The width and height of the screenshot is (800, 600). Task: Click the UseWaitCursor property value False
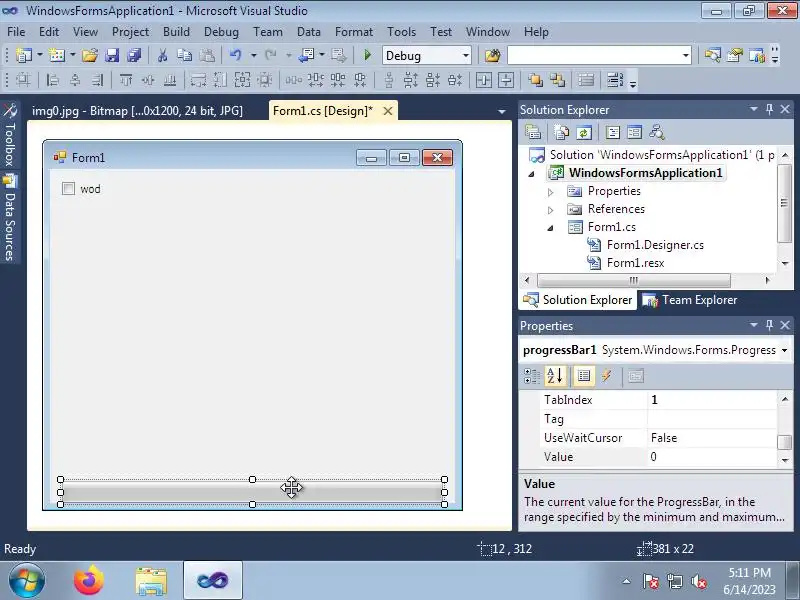click(712, 438)
